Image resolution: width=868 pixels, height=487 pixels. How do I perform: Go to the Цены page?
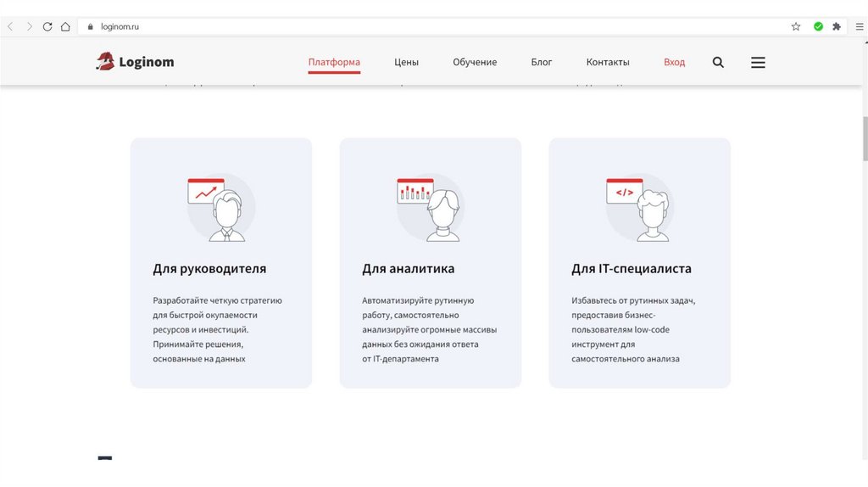click(x=406, y=62)
